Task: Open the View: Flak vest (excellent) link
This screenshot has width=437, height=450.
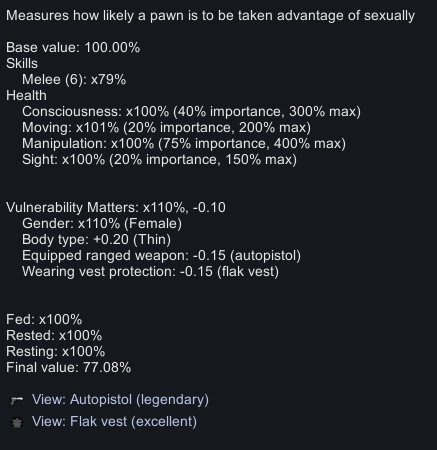Action: pos(114,421)
